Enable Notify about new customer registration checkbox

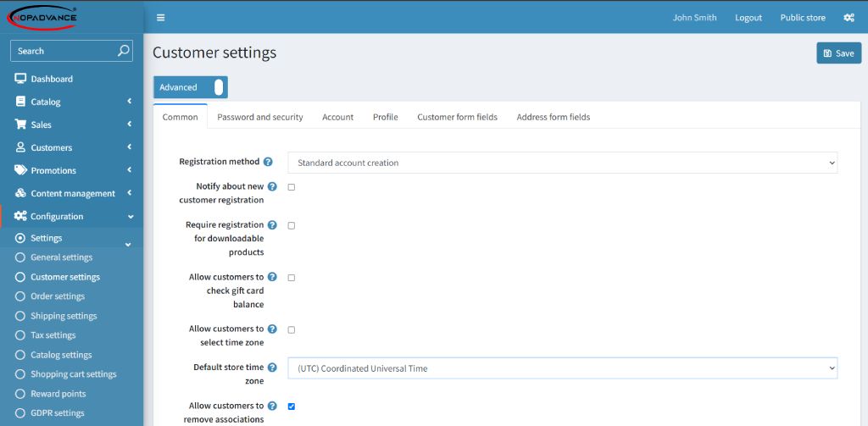point(292,187)
